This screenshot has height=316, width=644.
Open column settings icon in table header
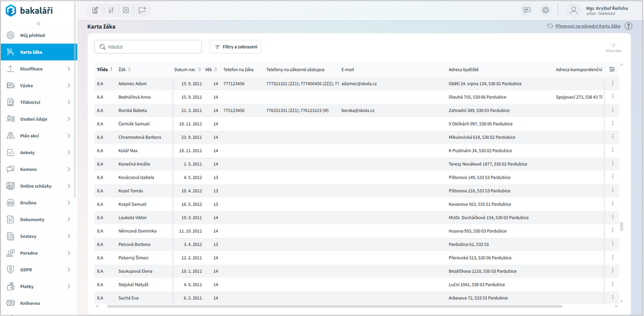612,70
